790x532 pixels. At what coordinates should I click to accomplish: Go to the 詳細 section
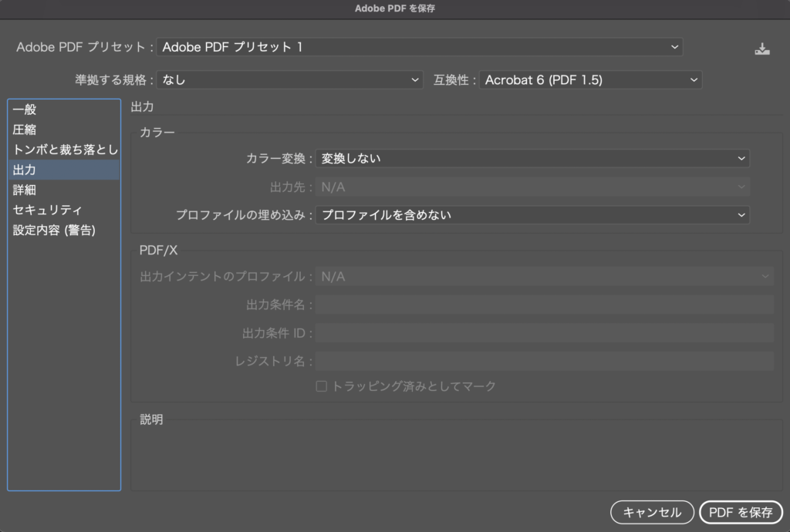[25, 190]
